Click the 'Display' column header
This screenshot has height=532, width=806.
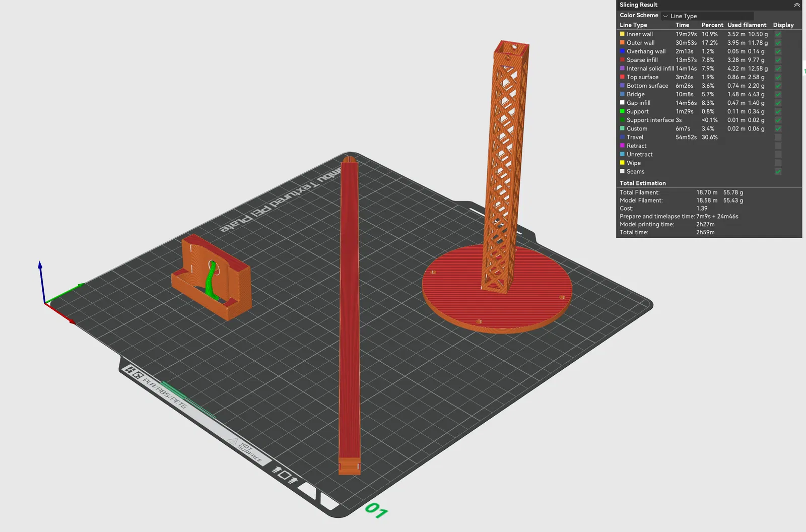pos(783,25)
